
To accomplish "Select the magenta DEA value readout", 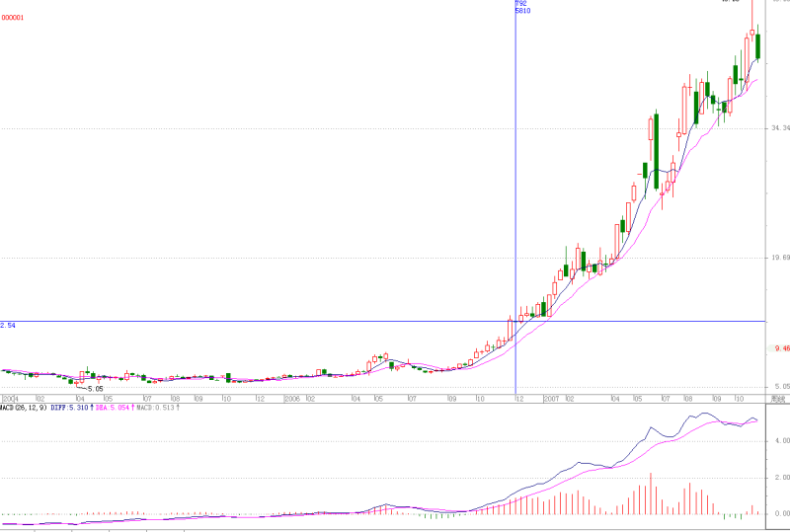I will tap(115, 407).
